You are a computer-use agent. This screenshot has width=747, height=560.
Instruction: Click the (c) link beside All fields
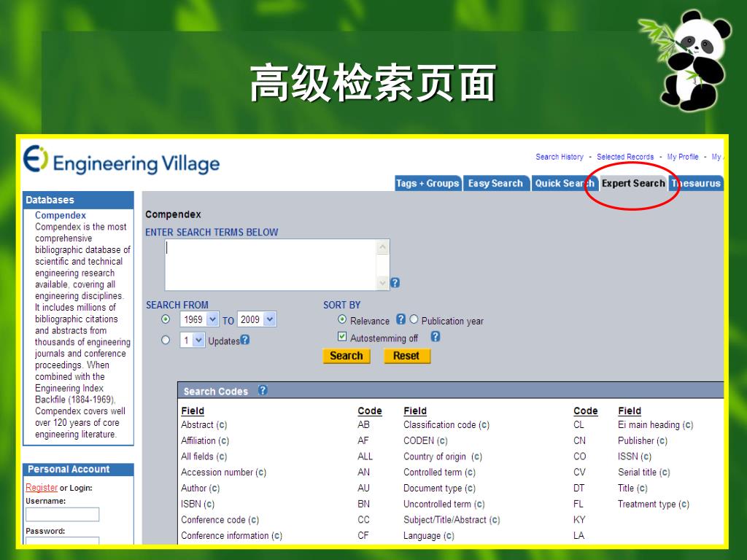point(222,456)
